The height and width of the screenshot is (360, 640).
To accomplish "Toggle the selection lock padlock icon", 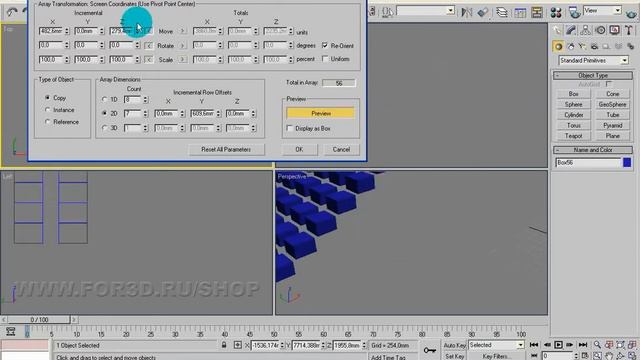I will click(224, 345).
